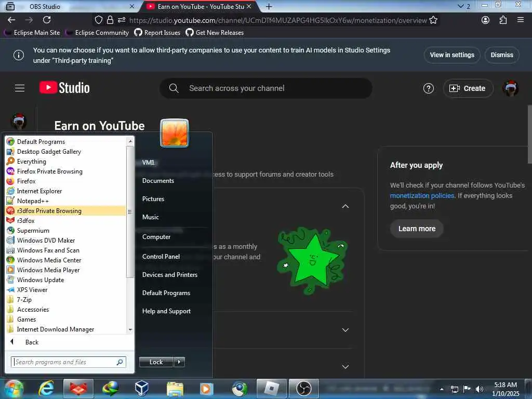Click the Learn more button

417,229
